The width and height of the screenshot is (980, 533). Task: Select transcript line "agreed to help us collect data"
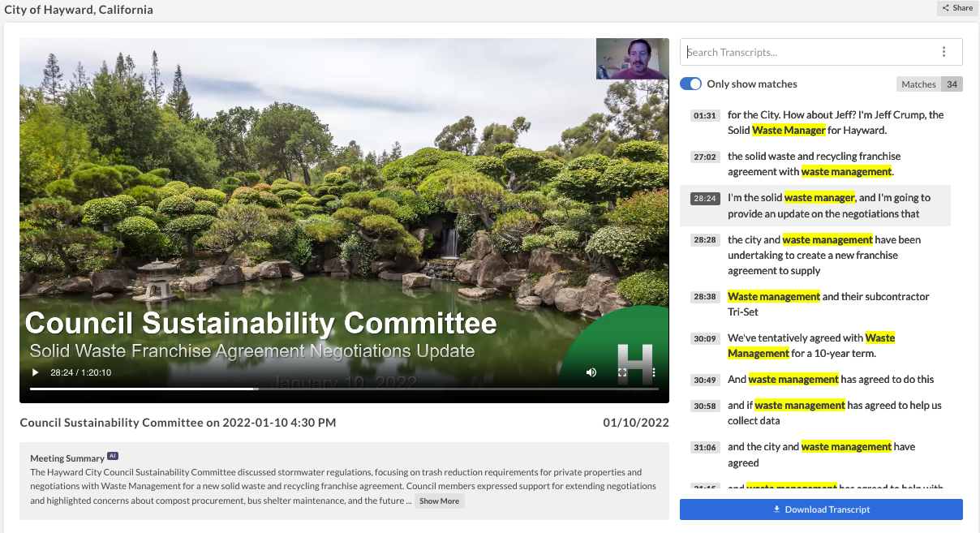pyautogui.click(x=835, y=413)
